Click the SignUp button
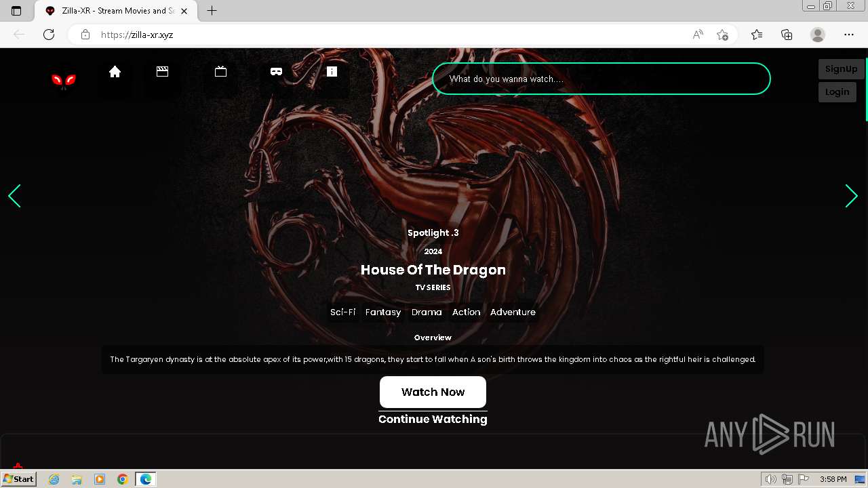 (841, 69)
